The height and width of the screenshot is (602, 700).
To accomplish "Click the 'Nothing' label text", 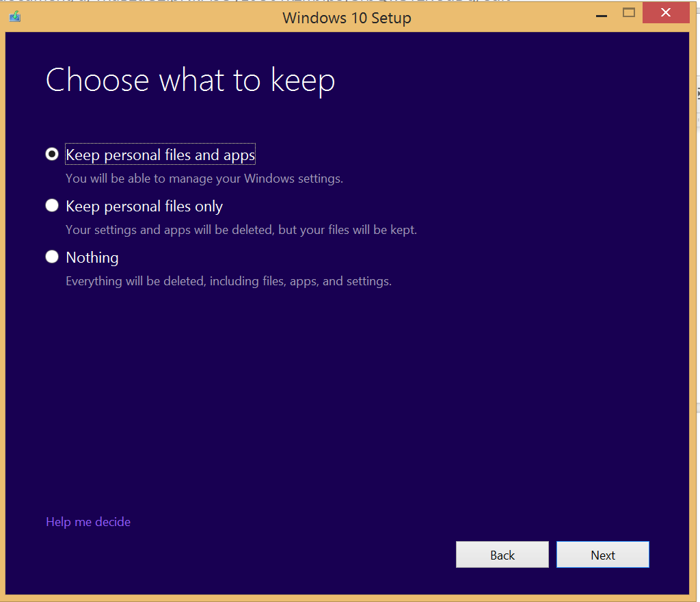I will click(92, 258).
